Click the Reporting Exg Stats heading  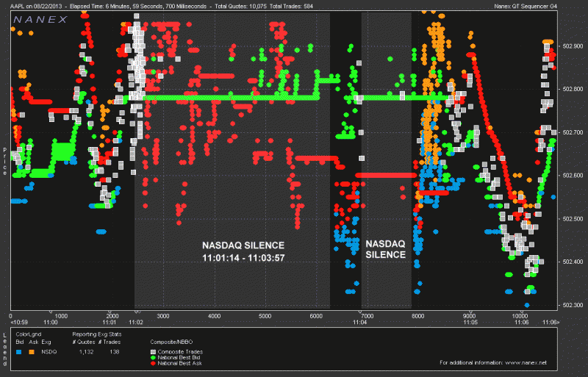97,334
